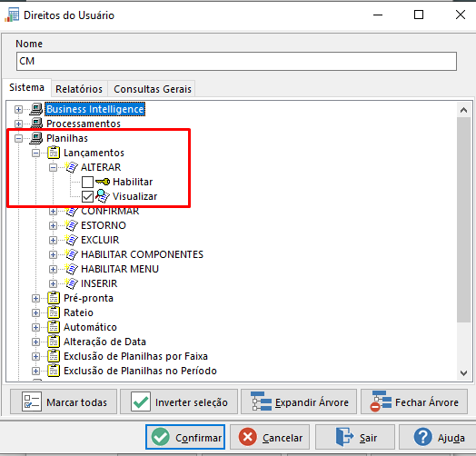Expand the EXCLUIR node
Image resolution: width=476 pixels, height=456 pixels.
pyautogui.click(x=53, y=240)
